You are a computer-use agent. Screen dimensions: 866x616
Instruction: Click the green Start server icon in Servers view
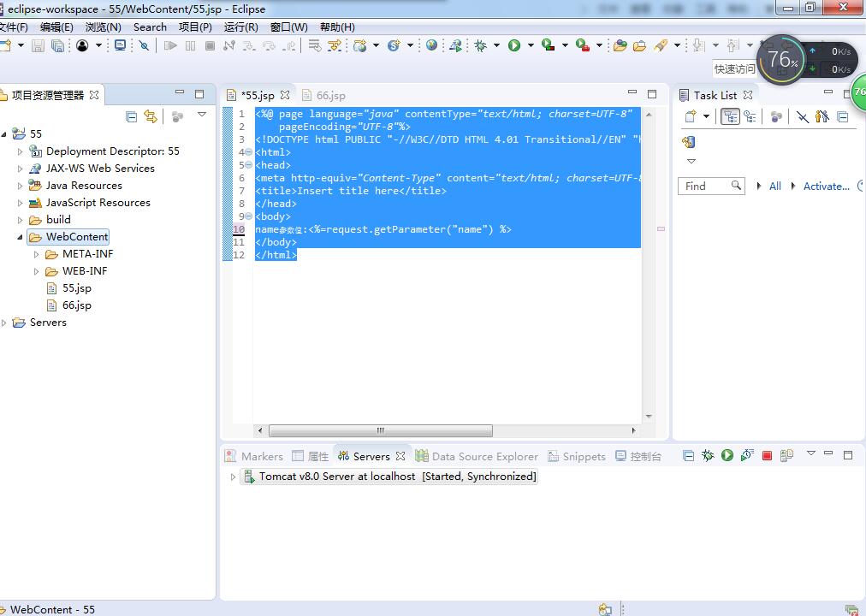click(x=727, y=455)
